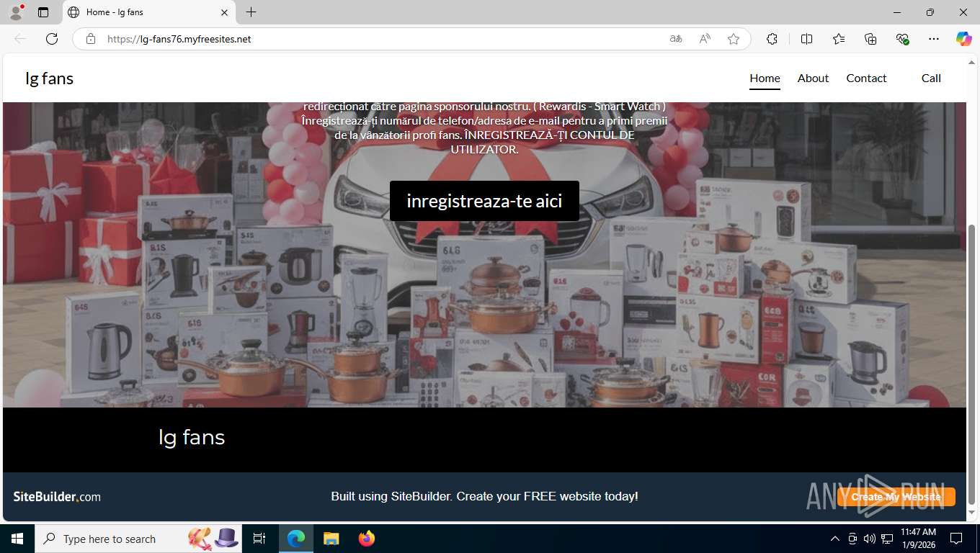Go back to previous page
The width and height of the screenshot is (980, 553).
point(20,39)
